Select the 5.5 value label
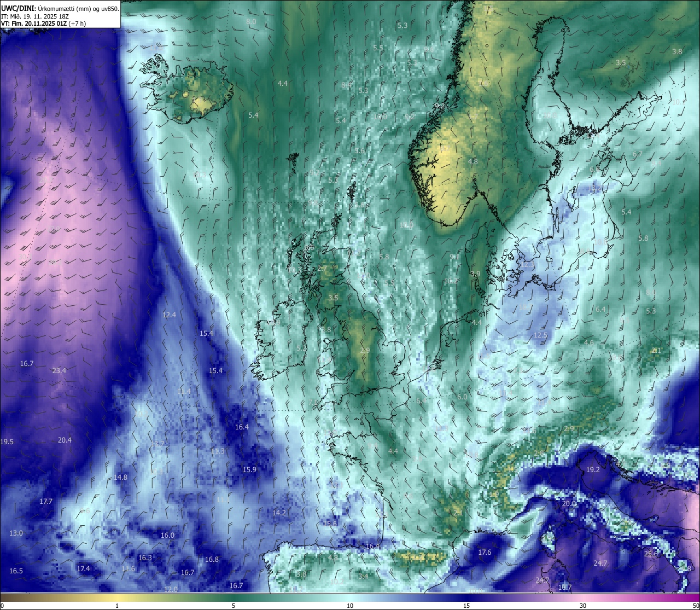 (378, 48)
